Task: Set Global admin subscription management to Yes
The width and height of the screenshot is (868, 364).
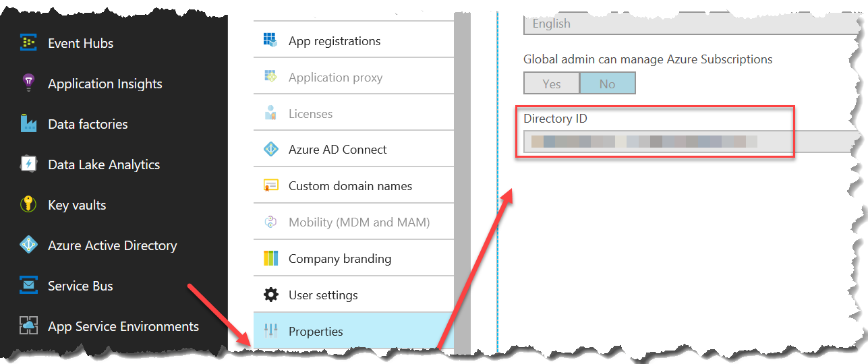Action: (x=552, y=84)
